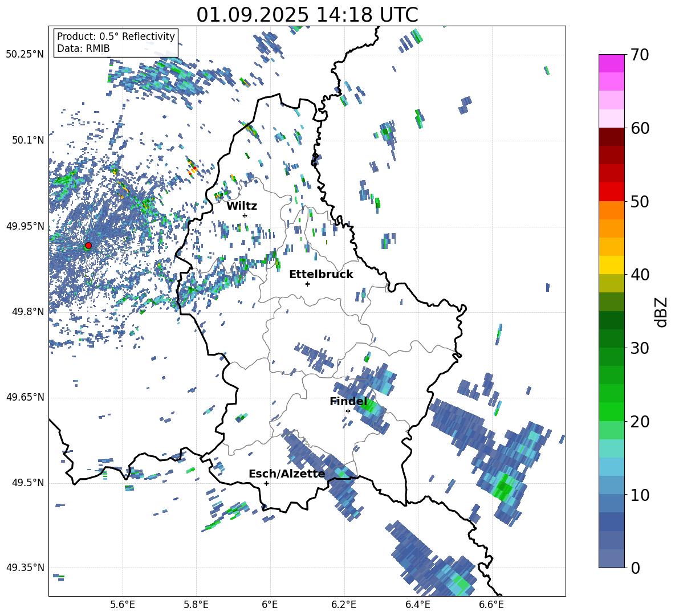Click the colorbar 10 tick label
This screenshot has height=616, width=675.
click(640, 495)
